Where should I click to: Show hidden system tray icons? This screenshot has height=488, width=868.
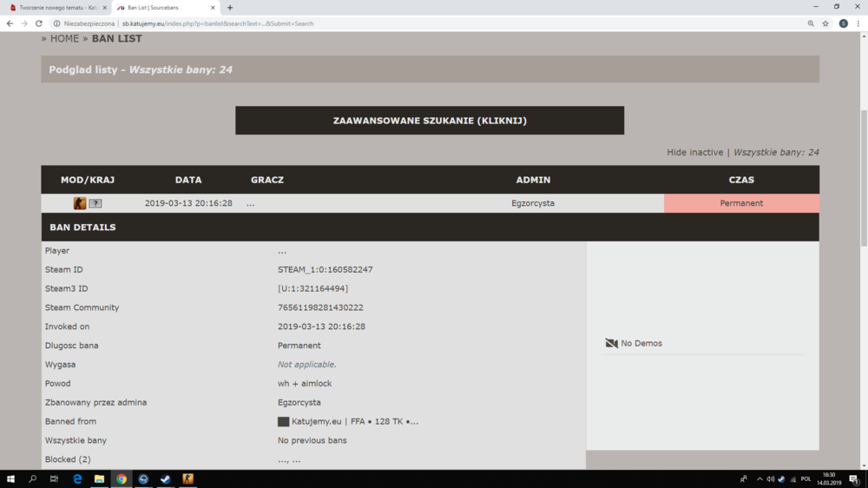click(x=759, y=478)
